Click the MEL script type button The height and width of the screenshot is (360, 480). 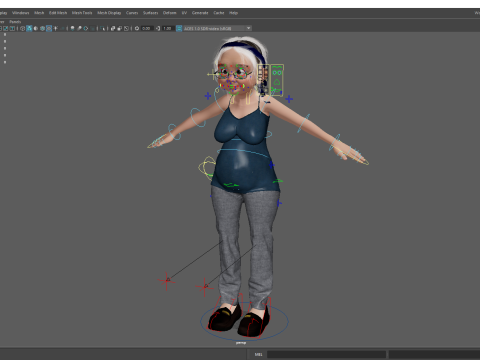(x=258, y=354)
